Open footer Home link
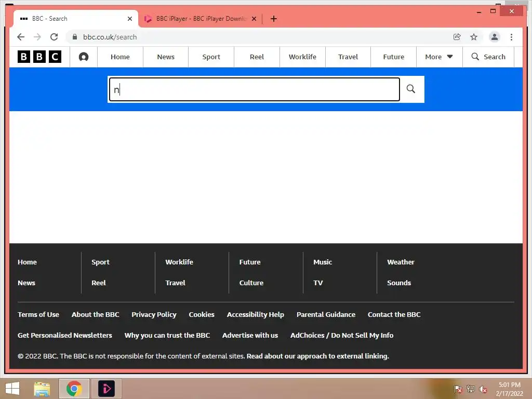The image size is (532, 399). 27,262
